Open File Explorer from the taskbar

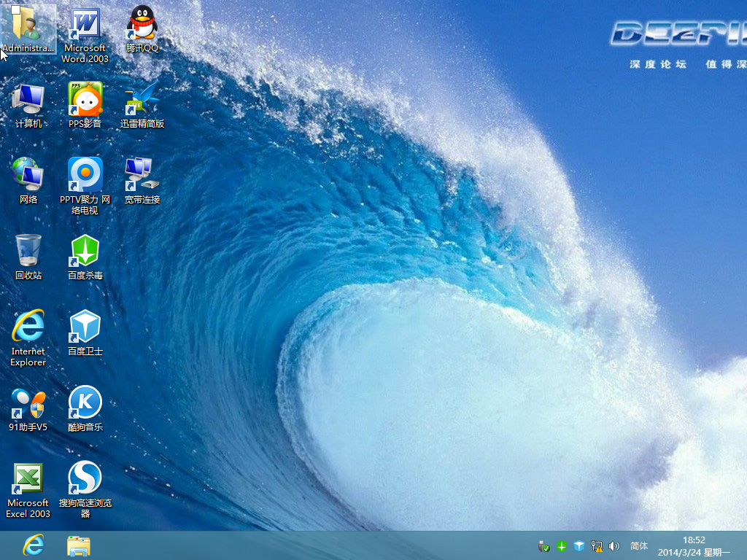point(78,545)
